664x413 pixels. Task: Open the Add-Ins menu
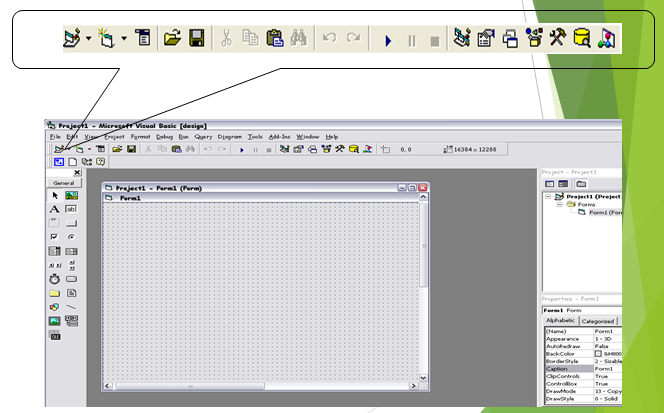[279, 137]
